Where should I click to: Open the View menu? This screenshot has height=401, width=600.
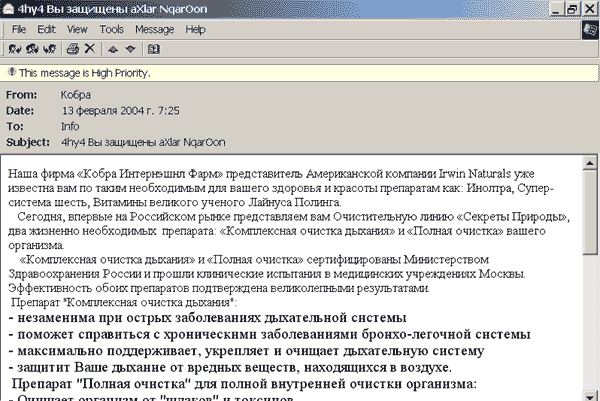[77, 29]
